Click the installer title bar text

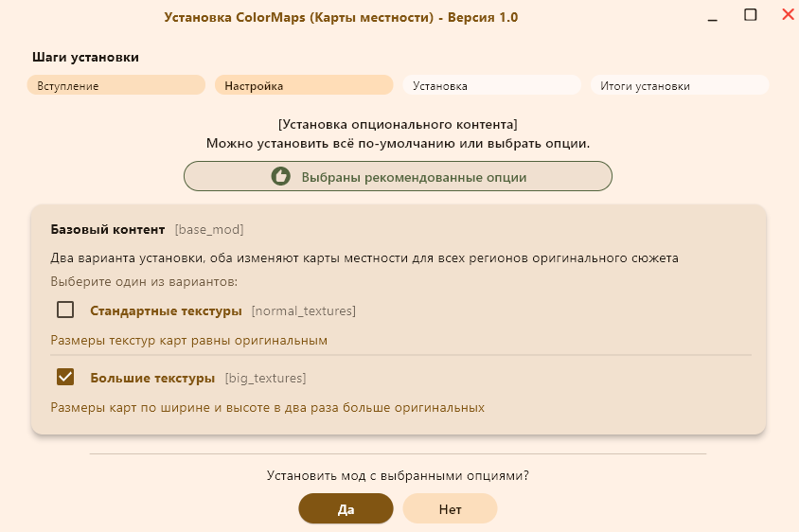(341, 17)
